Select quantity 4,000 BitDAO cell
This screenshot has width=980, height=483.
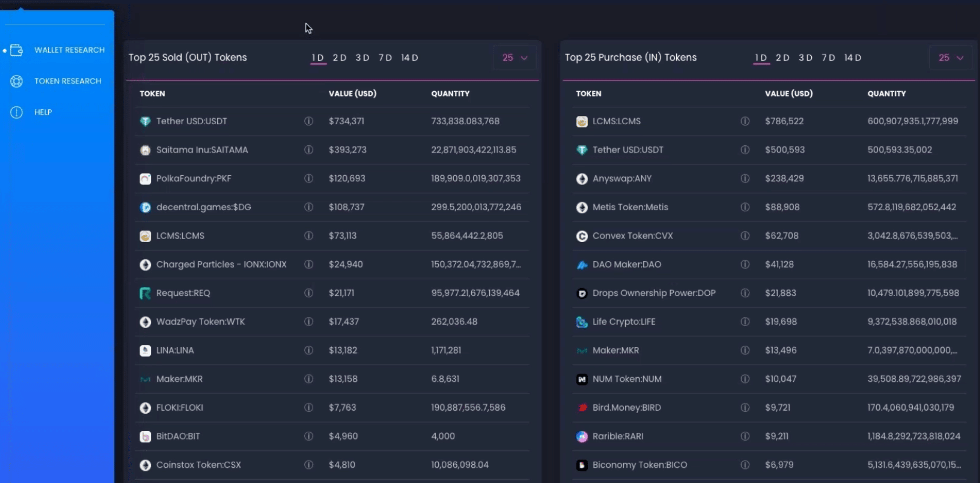(x=443, y=436)
